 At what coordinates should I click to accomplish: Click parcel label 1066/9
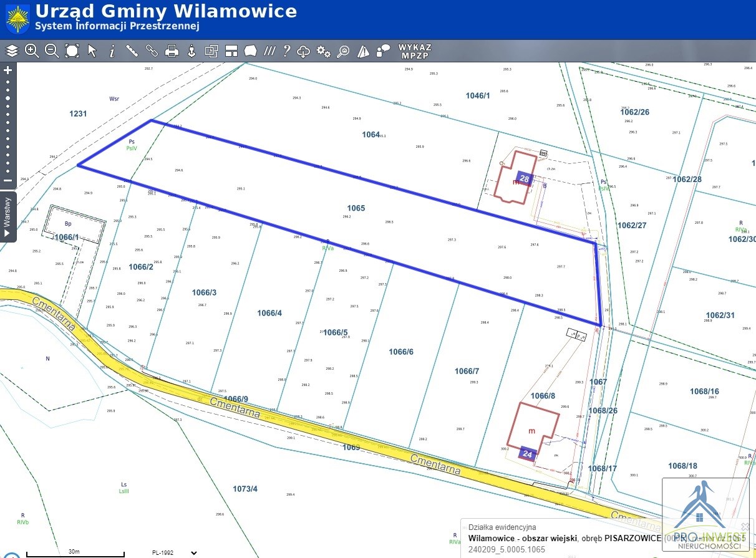[x=236, y=399]
